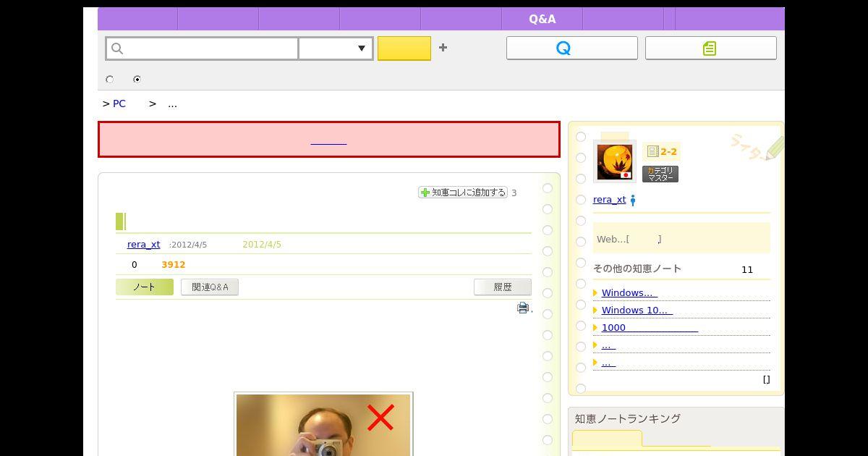Click the yellow search button
This screenshot has height=456, width=868.
pos(404,48)
